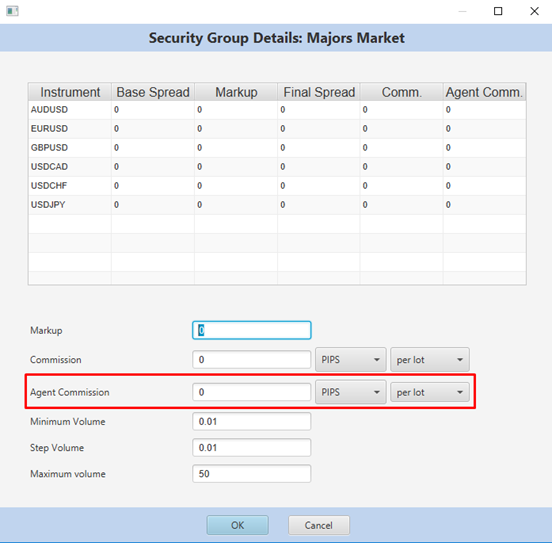Viewport: 552px width, 543px height.
Task: Minimize the dialog window
Action: [x=463, y=11]
